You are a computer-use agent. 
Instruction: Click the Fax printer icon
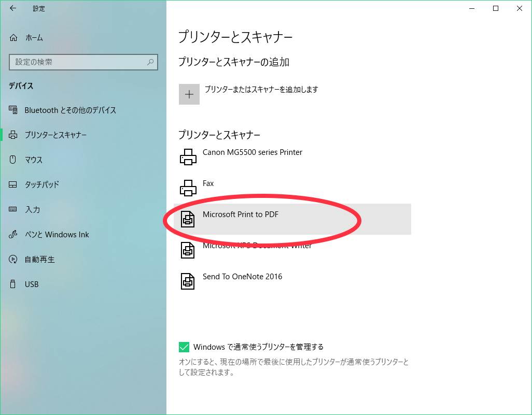188,188
